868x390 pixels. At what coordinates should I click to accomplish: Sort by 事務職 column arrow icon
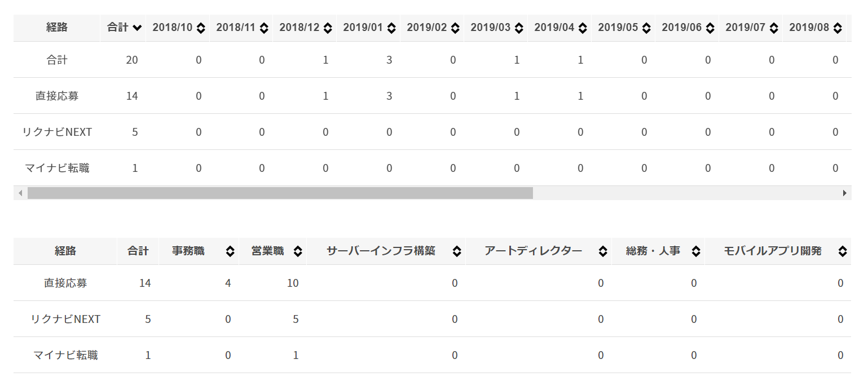point(230,251)
